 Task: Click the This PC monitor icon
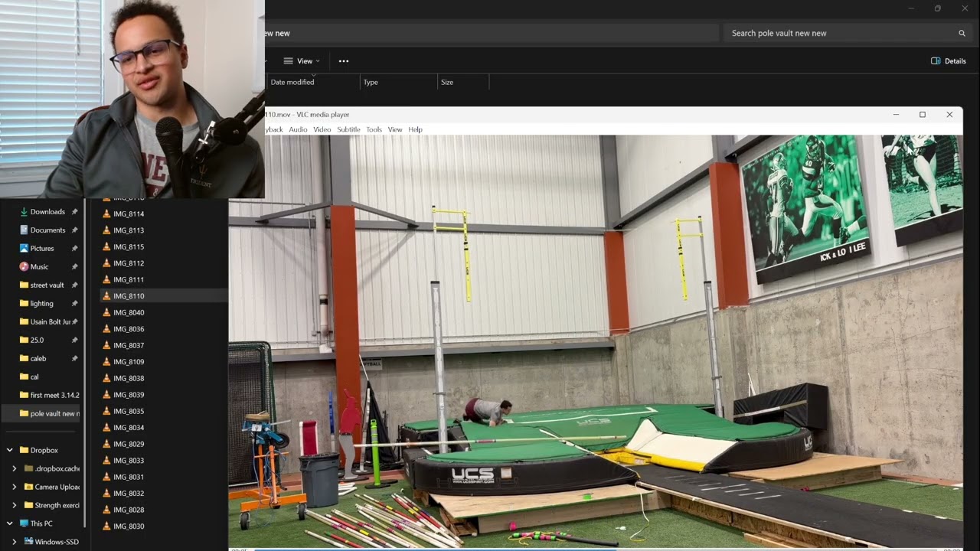pos(24,523)
